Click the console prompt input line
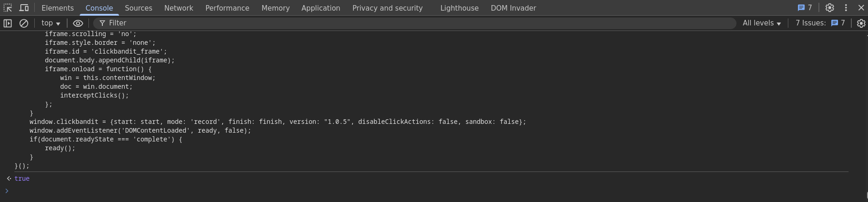The width and height of the screenshot is (868, 202). tap(435, 191)
